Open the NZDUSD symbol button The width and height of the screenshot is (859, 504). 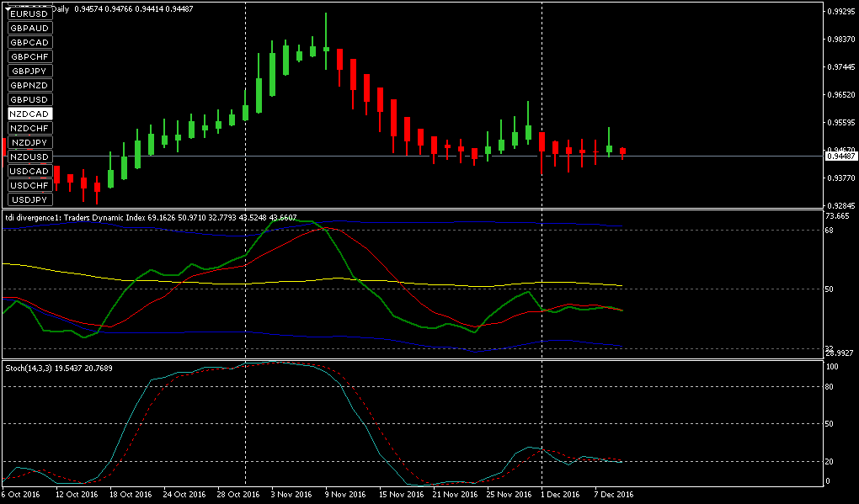(x=30, y=157)
